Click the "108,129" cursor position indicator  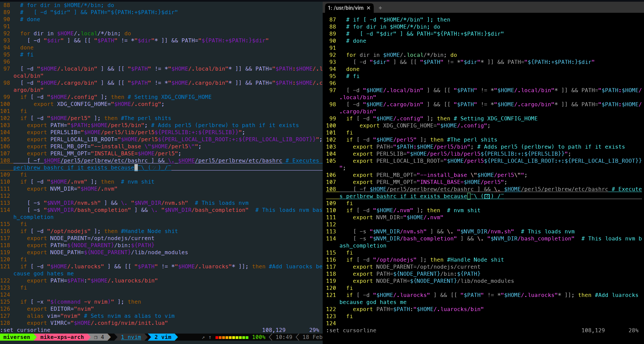click(274, 330)
